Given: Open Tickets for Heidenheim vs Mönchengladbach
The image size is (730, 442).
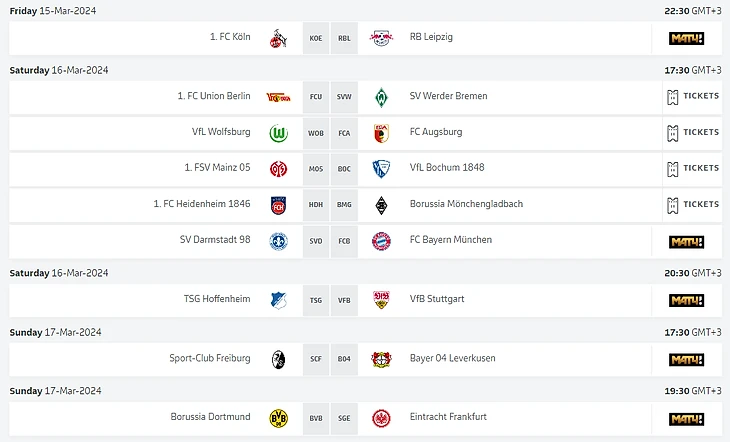Looking at the screenshot, I should click(692, 204).
